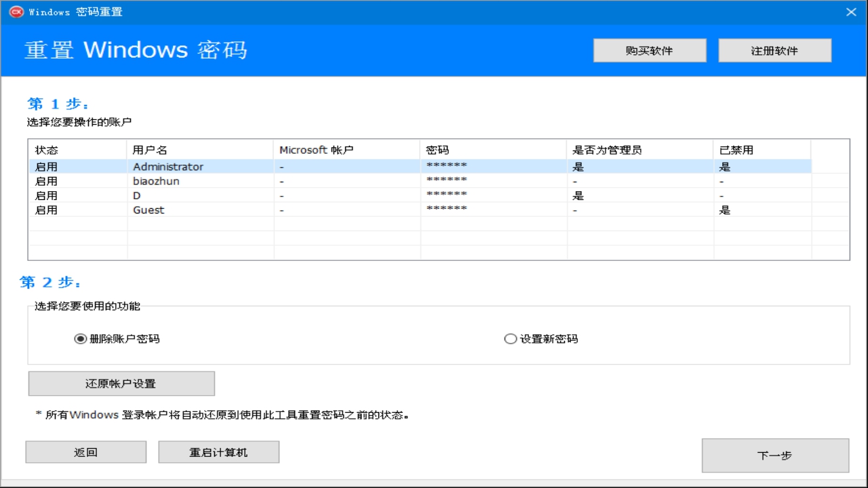
Task: Click 下一步 to proceed to the next step
Action: pyautogui.click(x=775, y=455)
